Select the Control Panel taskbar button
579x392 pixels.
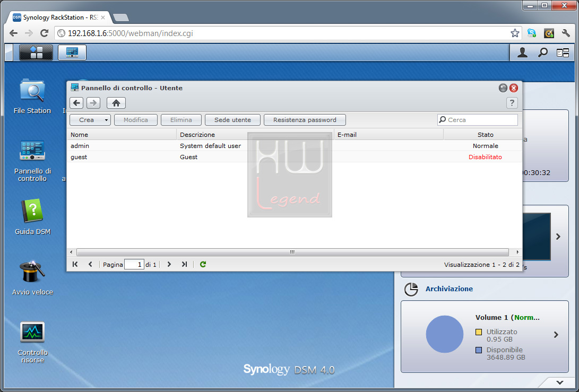click(x=72, y=53)
